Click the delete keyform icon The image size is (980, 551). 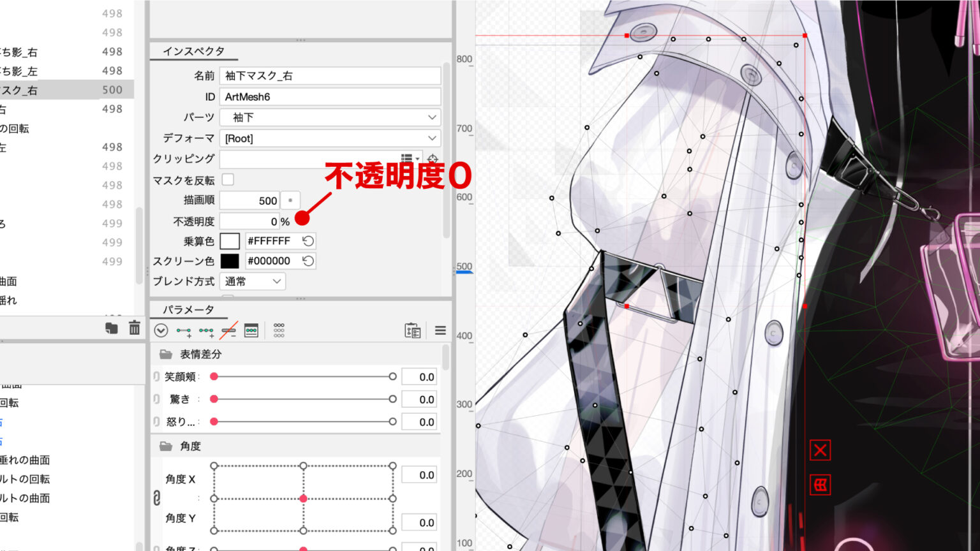228,331
